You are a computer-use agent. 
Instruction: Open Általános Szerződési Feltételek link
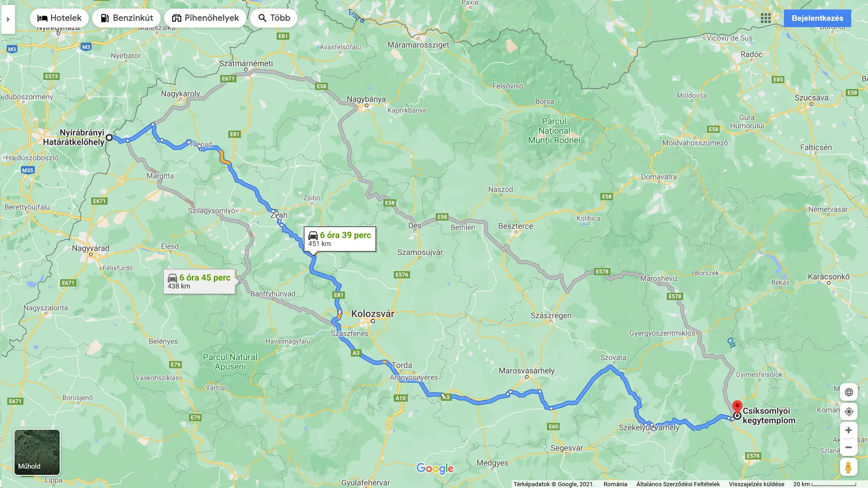(678, 484)
